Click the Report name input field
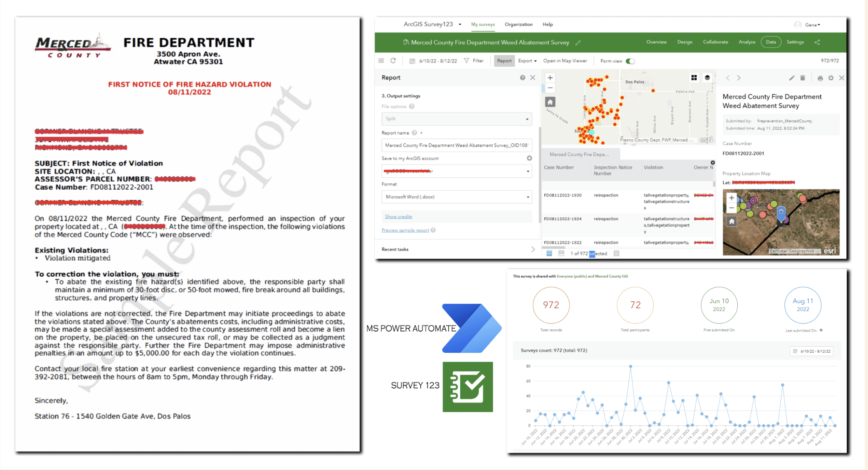Image resolution: width=868 pixels, height=470 pixels. tap(456, 145)
